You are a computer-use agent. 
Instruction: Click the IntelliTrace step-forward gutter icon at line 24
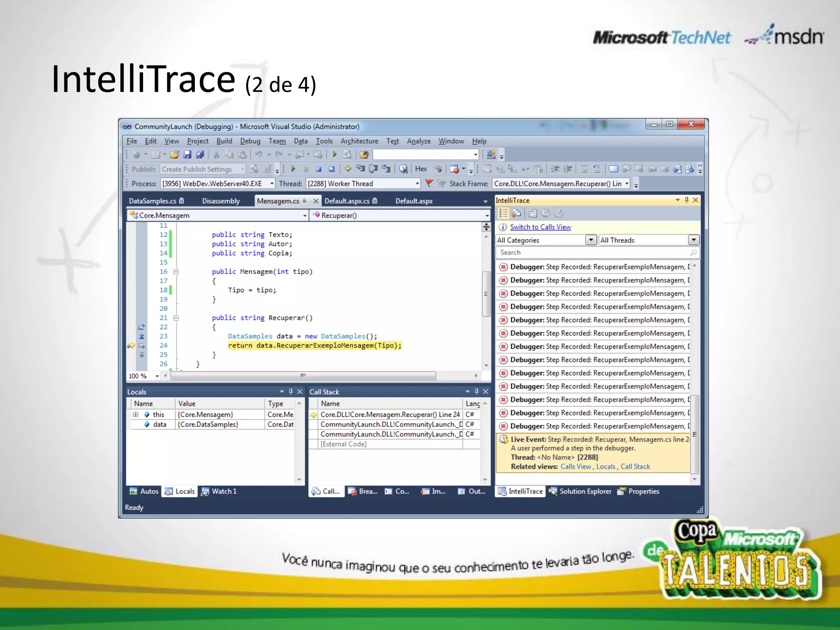[142, 345]
